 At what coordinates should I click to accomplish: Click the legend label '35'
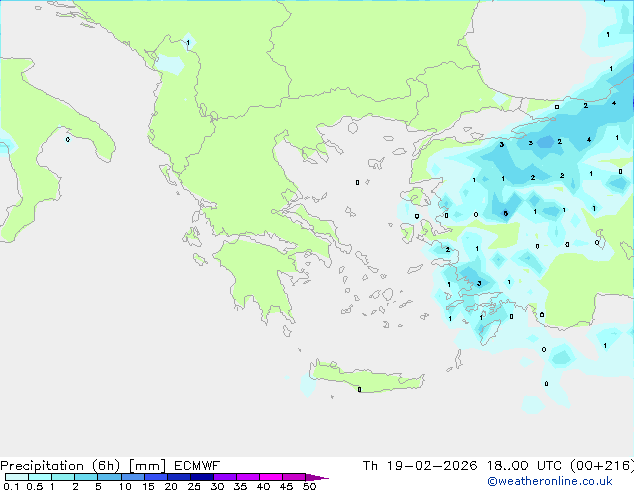(240, 486)
